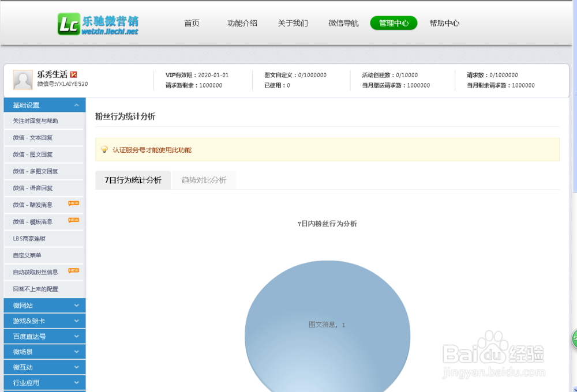The image size is (577, 392).
Task: Select the 管理中心 navigation button
Action: point(394,23)
